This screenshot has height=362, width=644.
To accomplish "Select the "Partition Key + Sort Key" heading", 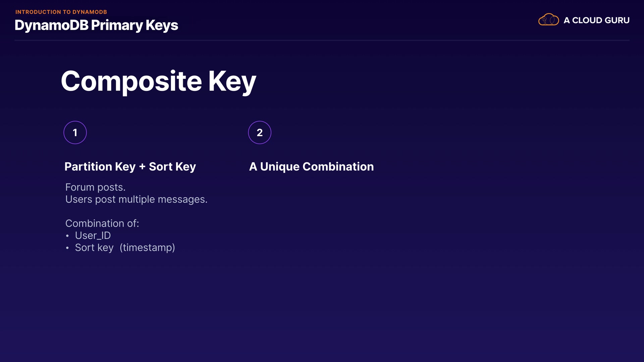I will [x=130, y=167].
